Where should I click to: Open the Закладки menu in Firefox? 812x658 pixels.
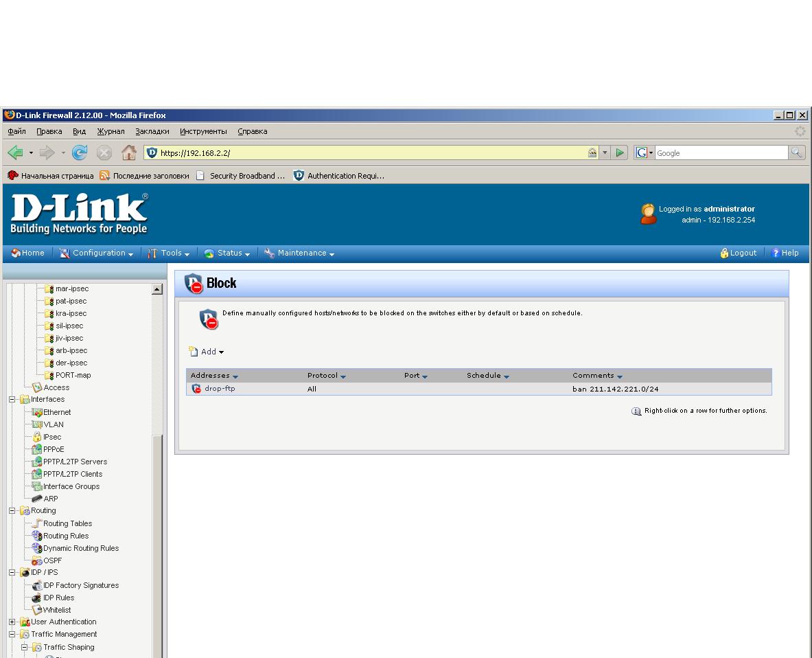coord(152,132)
